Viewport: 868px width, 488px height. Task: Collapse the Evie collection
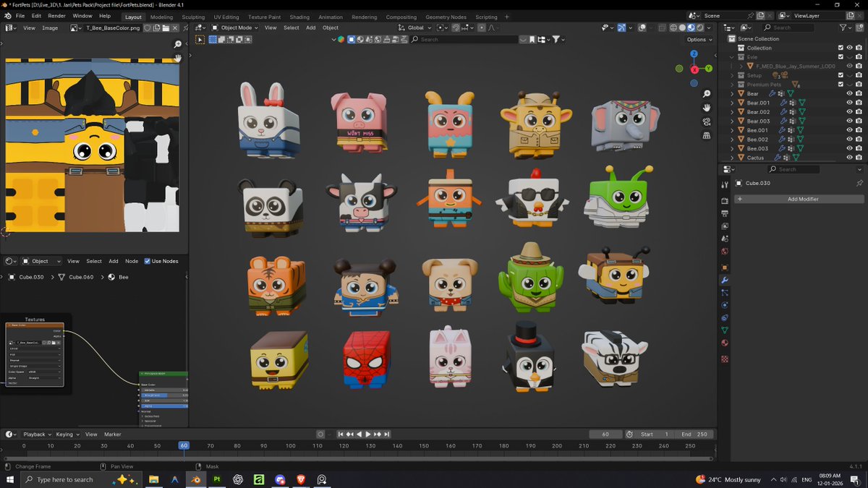pos(732,57)
